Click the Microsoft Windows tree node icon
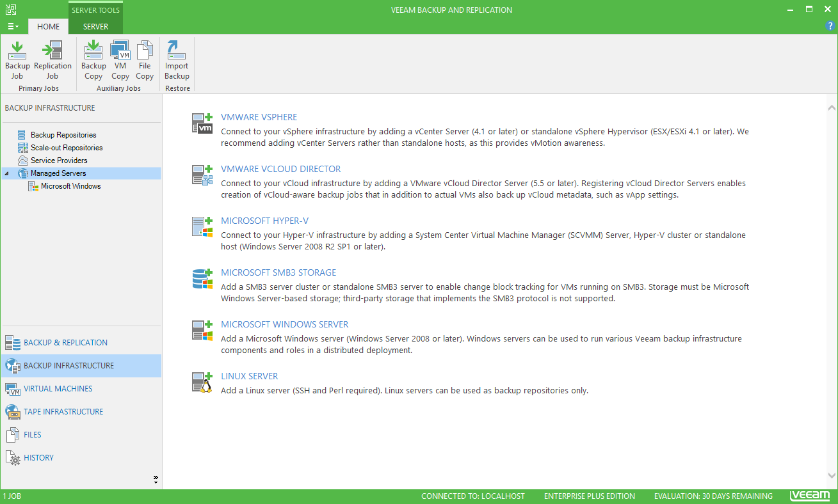The width and height of the screenshot is (838, 504). (33, 186)
